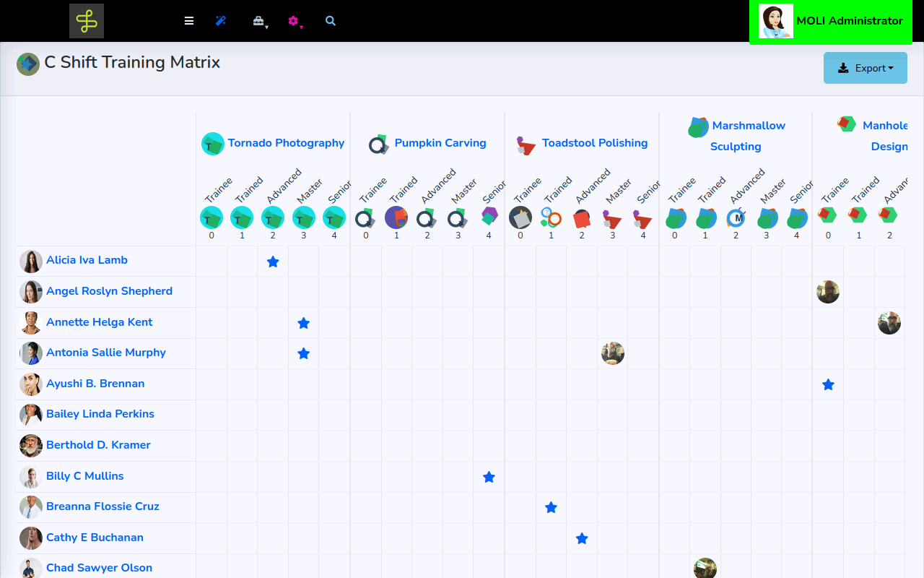Click the Marshmallow Sculpting header icon
924x578 pixels.
pyautogui.click(x=698, y=127)
